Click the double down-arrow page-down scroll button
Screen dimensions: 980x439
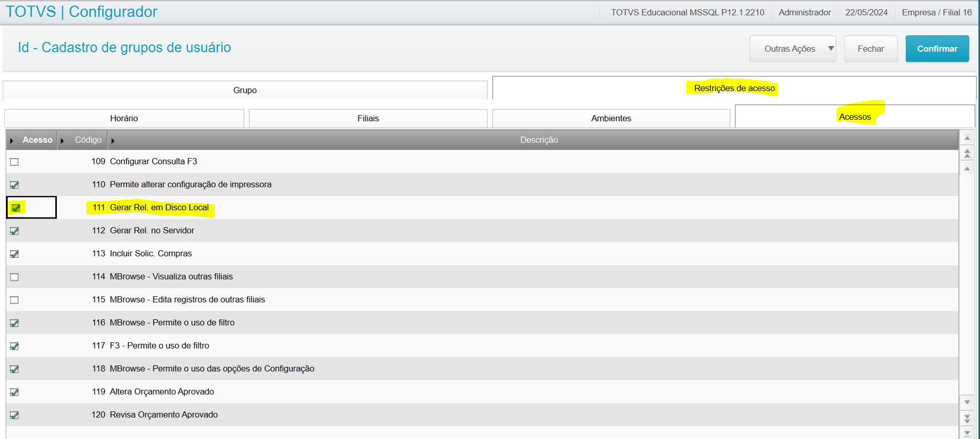pos(967,418)
